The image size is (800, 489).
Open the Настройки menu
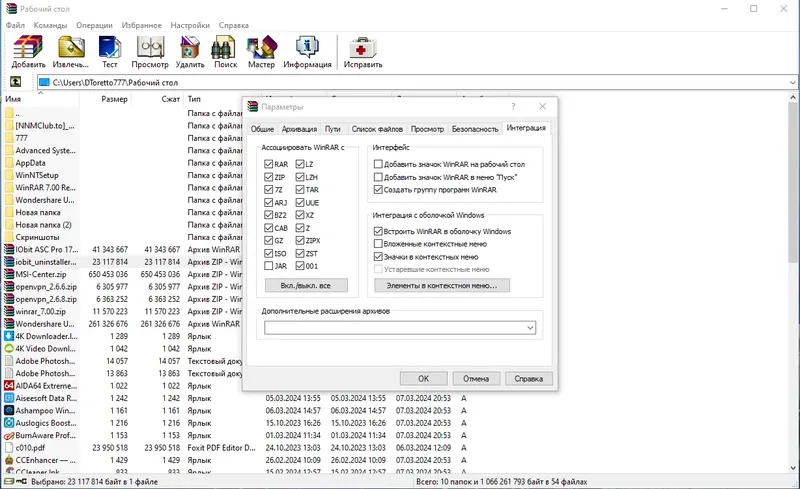(190, 25)
